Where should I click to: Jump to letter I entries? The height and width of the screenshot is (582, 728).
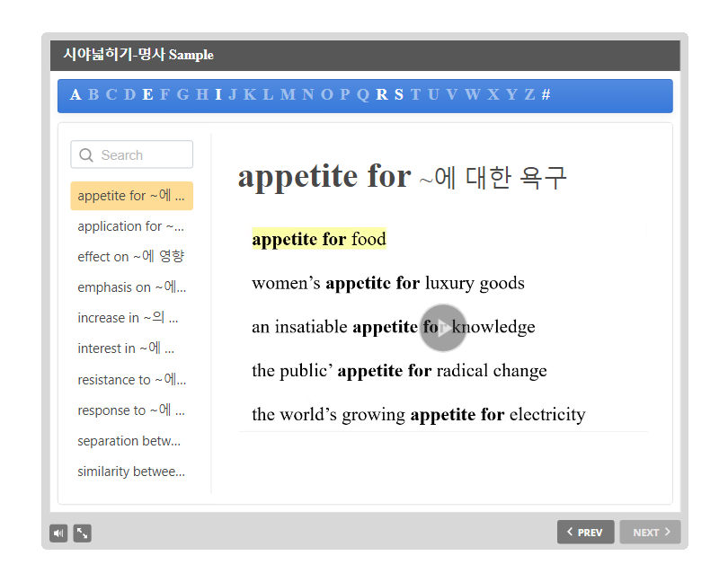coord(218,95)
